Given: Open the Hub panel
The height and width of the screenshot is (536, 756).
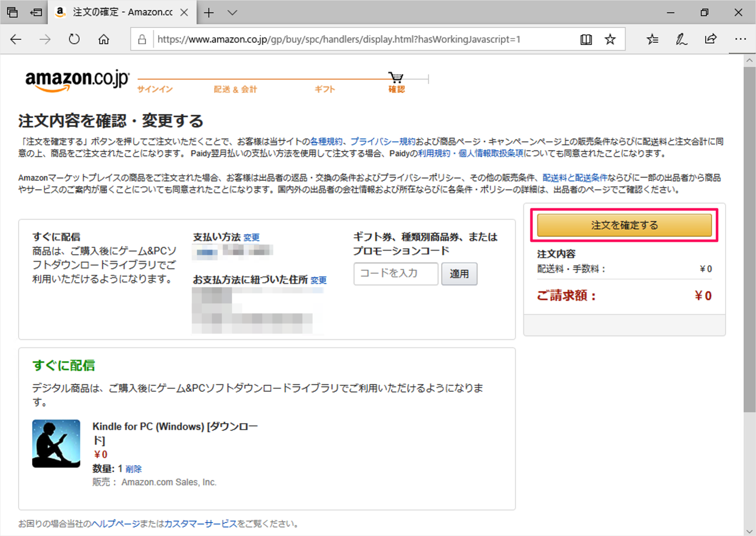Looking at the screenshot, I should tap(653, 39).
